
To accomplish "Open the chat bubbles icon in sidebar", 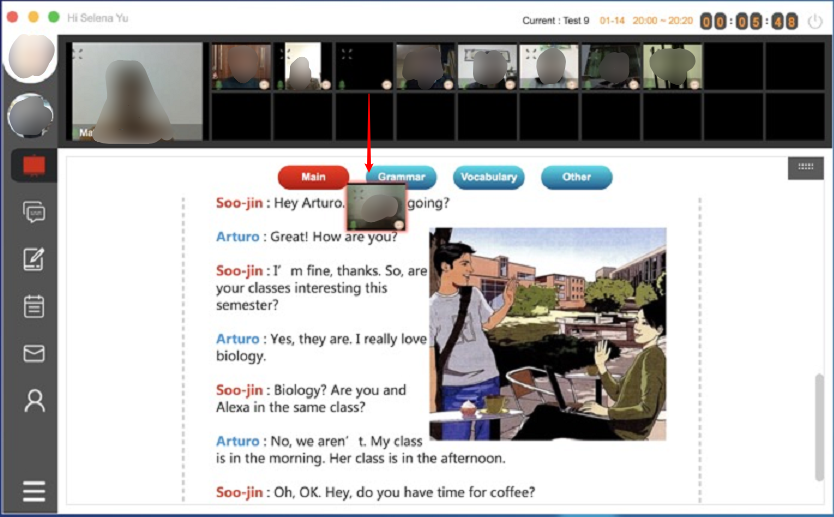I will (x=34, y=212).
